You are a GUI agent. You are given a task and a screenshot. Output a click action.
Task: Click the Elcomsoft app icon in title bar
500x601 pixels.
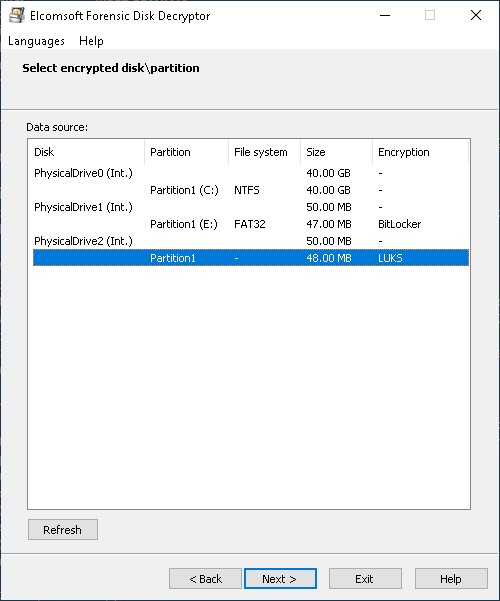16,15
